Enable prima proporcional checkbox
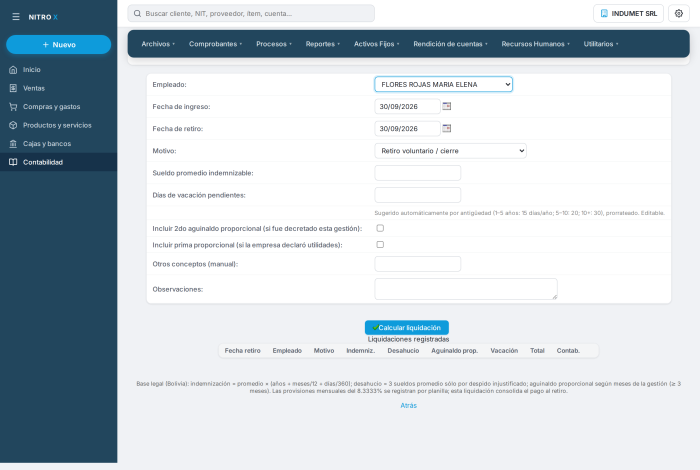The width and height of the screenshot is (700, 470). click(x=380, y=245)
